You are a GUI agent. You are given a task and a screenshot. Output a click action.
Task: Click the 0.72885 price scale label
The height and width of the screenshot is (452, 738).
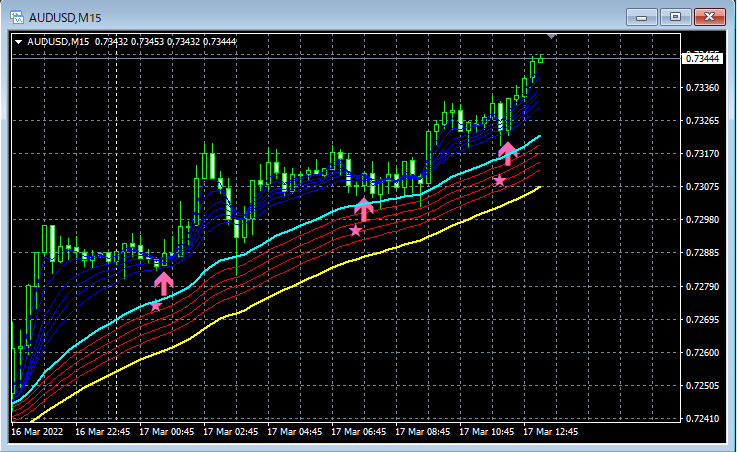point(702,253)
